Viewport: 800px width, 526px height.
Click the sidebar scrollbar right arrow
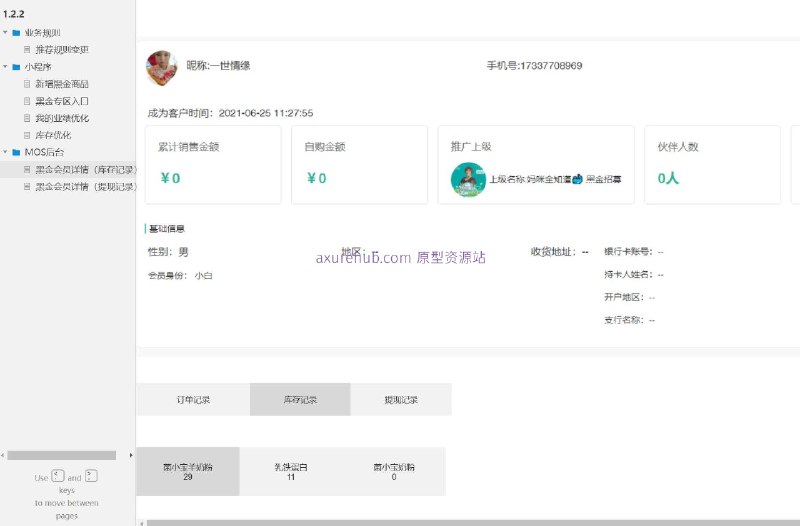[x=131, y=455]
